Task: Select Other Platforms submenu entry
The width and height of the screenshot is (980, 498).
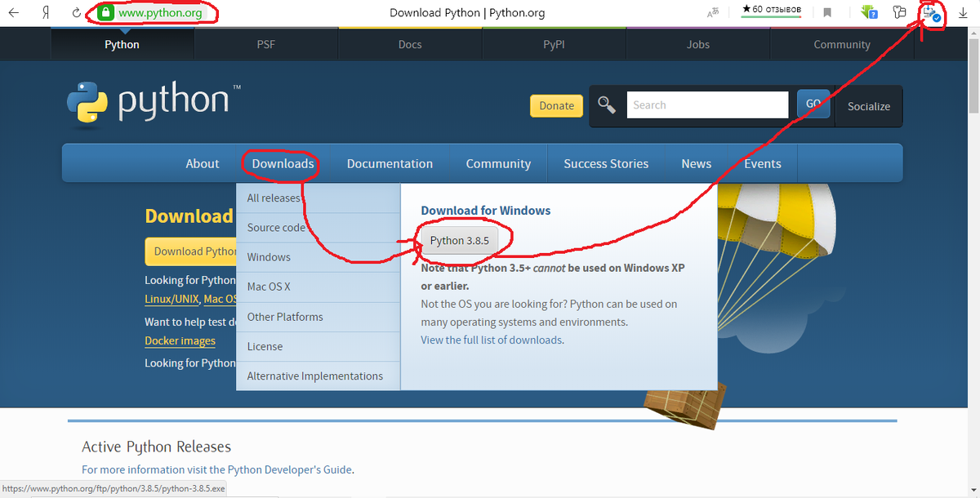Action: (318, 316)
